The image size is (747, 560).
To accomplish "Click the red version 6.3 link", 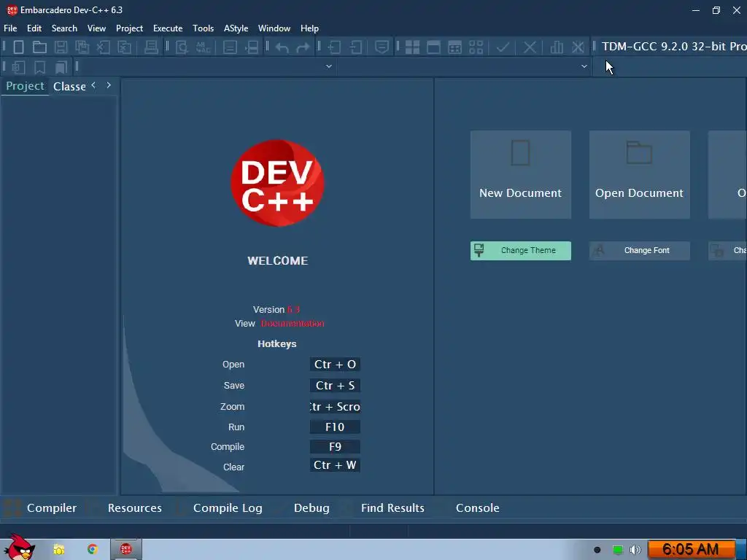I will point(293,309).
